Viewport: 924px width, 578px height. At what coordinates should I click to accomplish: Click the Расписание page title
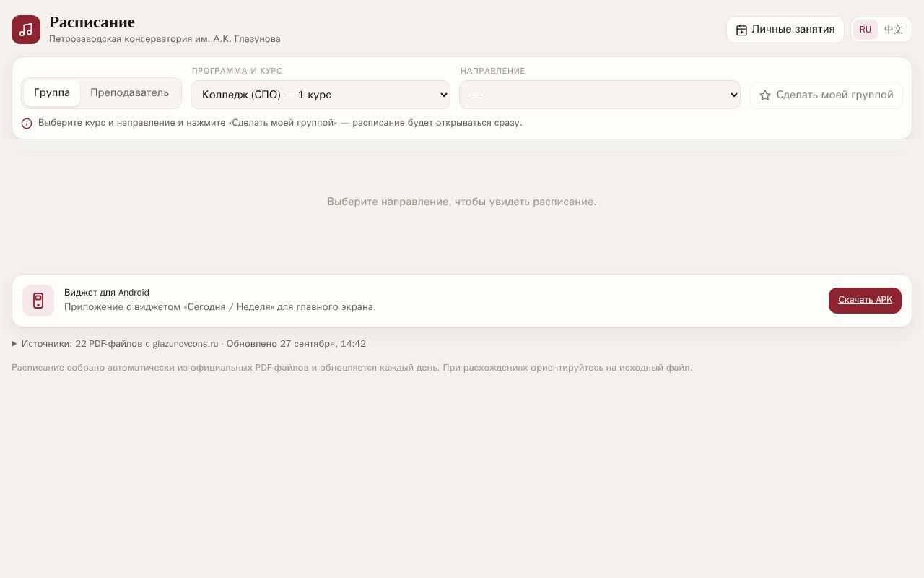click(92, 22)
